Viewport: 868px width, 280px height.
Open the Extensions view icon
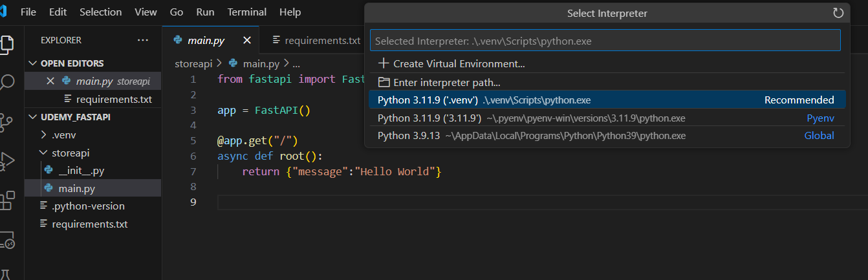tap(6, 200)
